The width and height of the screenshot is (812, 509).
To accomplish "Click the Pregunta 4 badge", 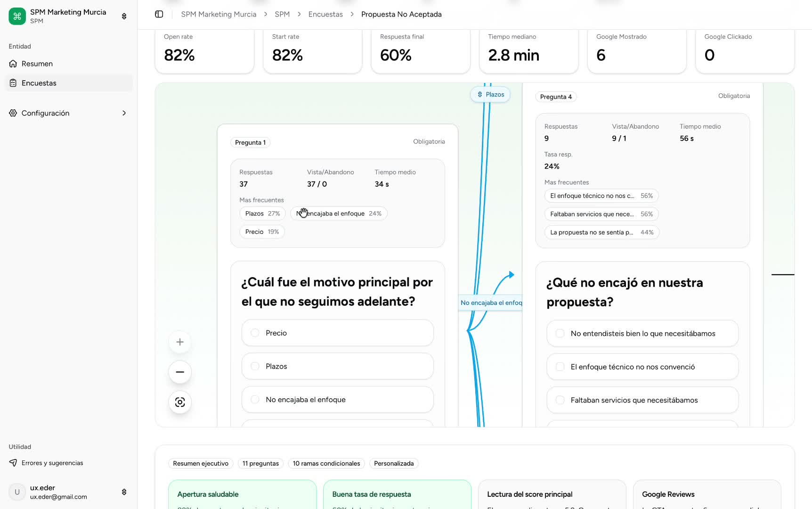I will (x=556, y=97).
